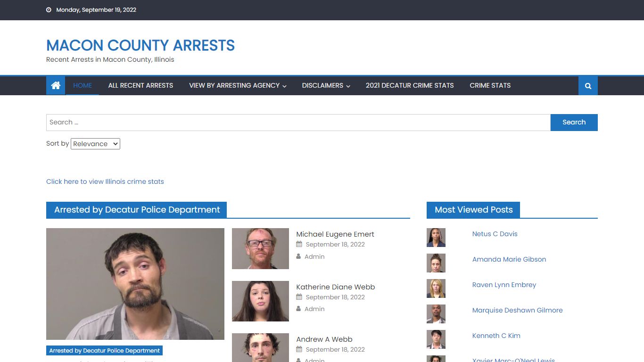644x362 pixels.
Task: Click calendar icon under Michael Eugene Emert
Action: 299,244
